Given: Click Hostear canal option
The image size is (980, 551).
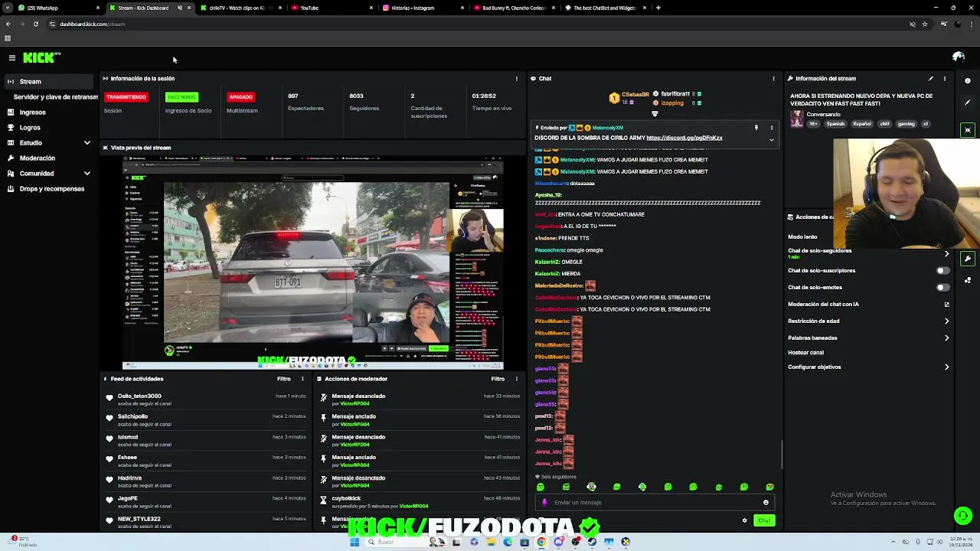Looking at the screenshot, I should tap(805, 353).
